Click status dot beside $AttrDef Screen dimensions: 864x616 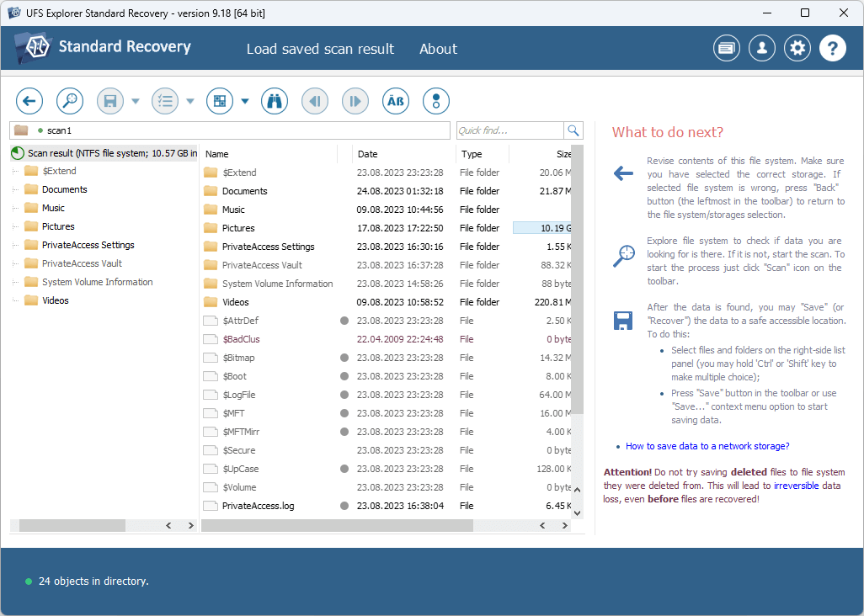click(x=344, y=321)
